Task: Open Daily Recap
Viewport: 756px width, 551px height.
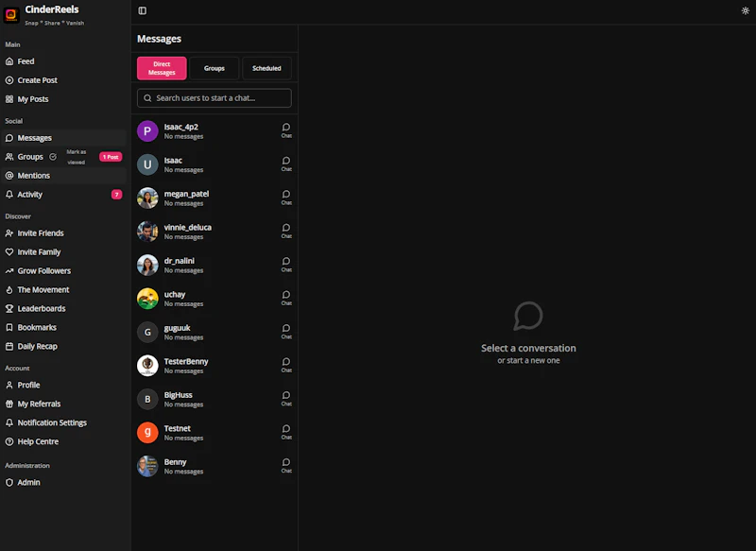Action: 63,346
